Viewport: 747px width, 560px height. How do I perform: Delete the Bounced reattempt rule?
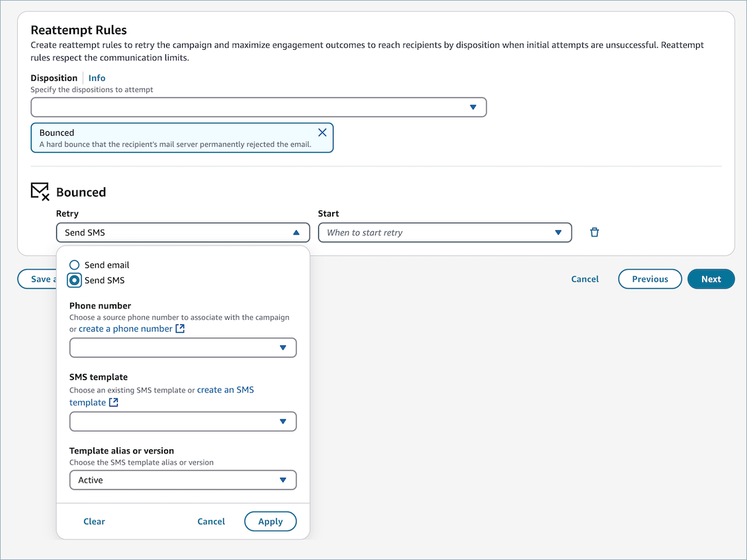click(594, 232)
